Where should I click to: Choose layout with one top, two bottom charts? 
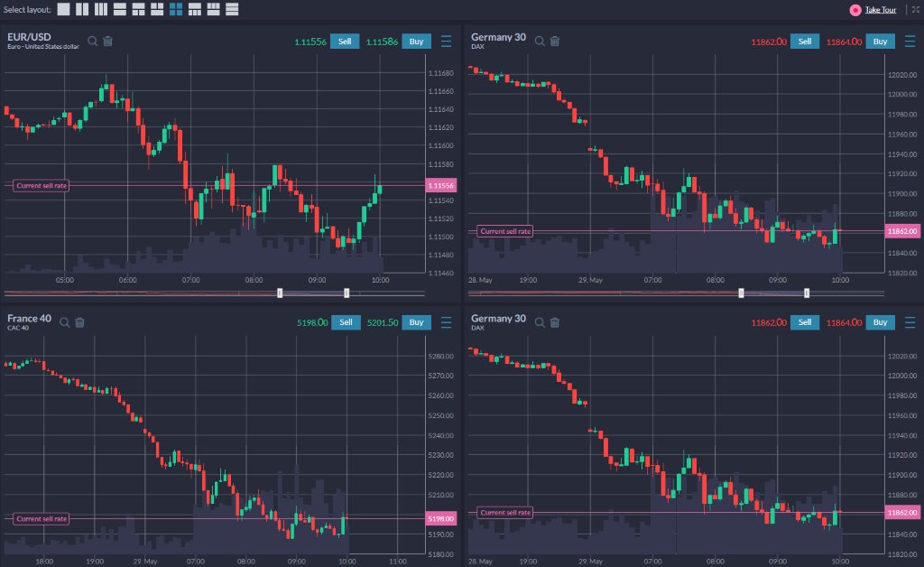click(x=138, y=9)
